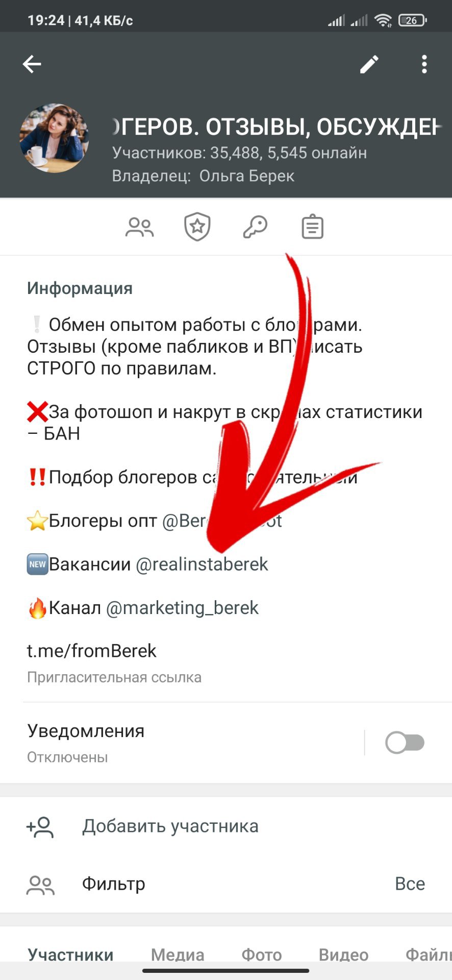Open permissions key icon

255,227
